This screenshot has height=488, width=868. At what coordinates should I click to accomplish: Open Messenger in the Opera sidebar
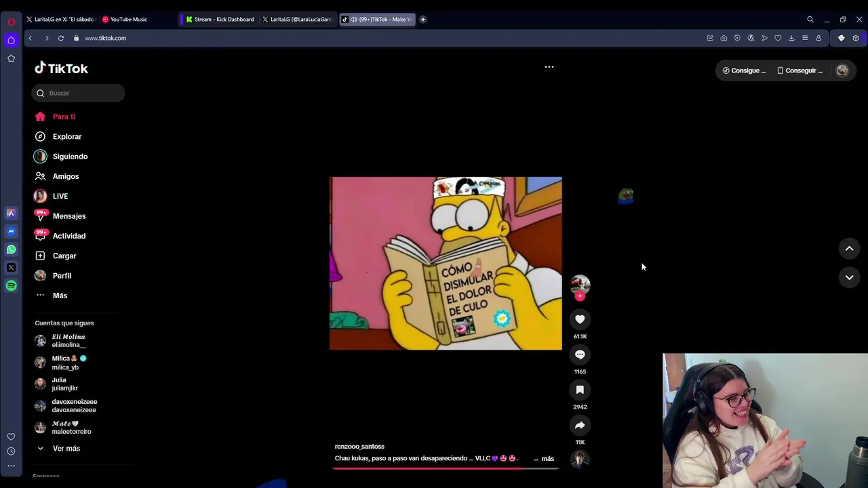[x=11, y=231]
